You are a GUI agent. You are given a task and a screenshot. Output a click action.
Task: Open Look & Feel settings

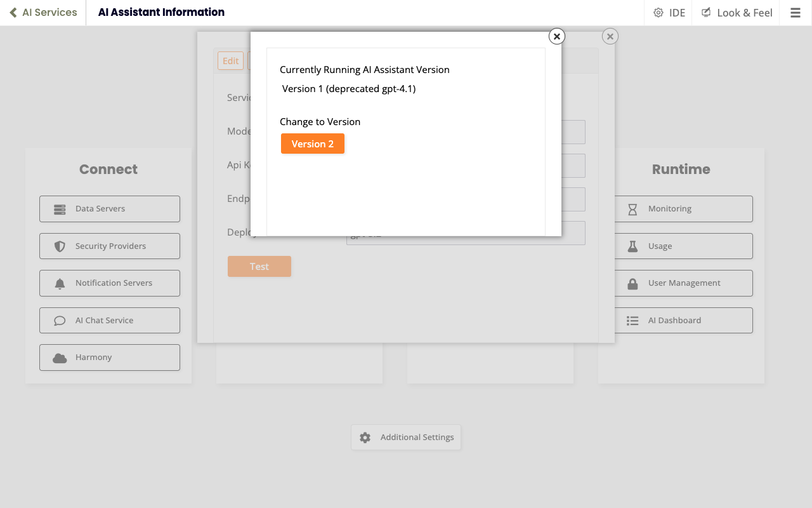pyautogui.click(x=737, y=13)
